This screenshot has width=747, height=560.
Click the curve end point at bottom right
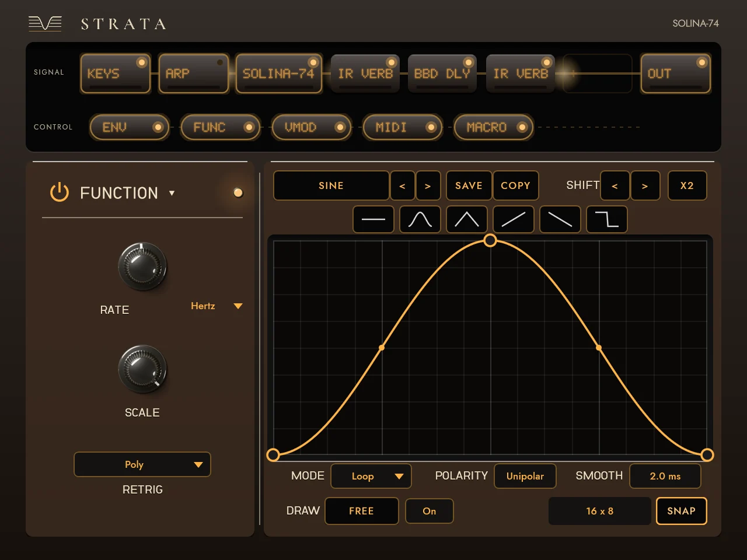(707, 455)
